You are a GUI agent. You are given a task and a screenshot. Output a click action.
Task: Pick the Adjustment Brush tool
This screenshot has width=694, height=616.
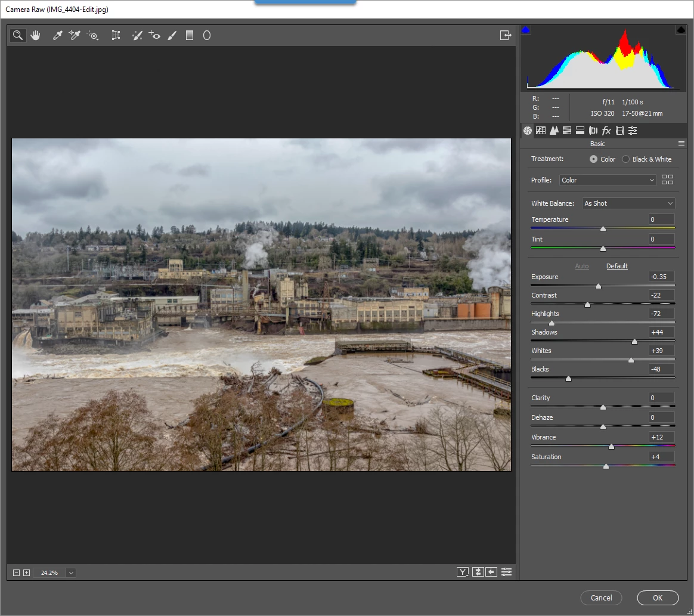tap(172, 35)
